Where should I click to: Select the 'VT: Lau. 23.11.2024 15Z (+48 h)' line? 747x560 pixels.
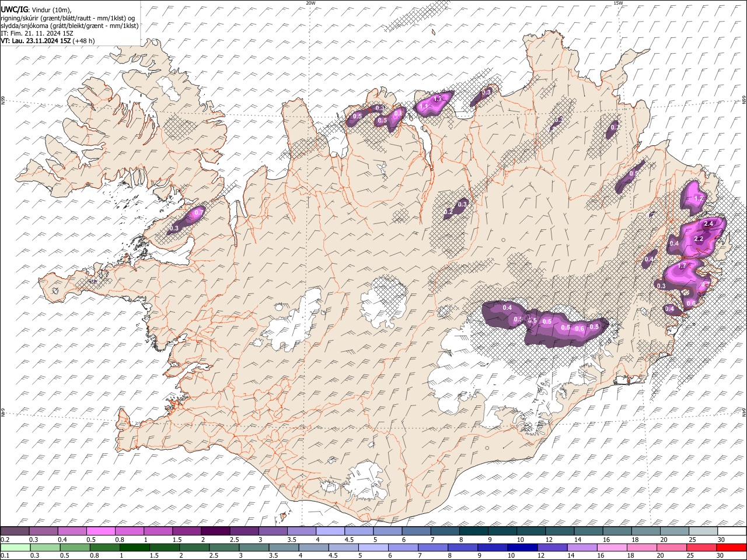(48, 41)
